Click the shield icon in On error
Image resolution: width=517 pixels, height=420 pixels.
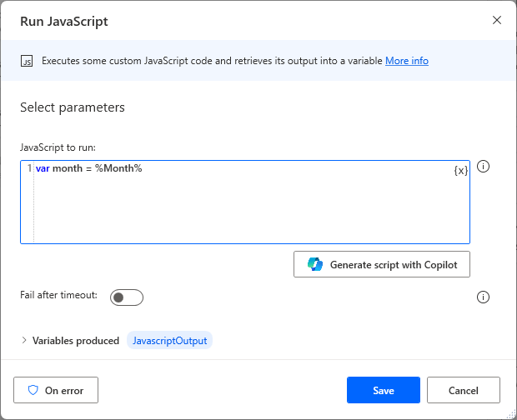33,390
